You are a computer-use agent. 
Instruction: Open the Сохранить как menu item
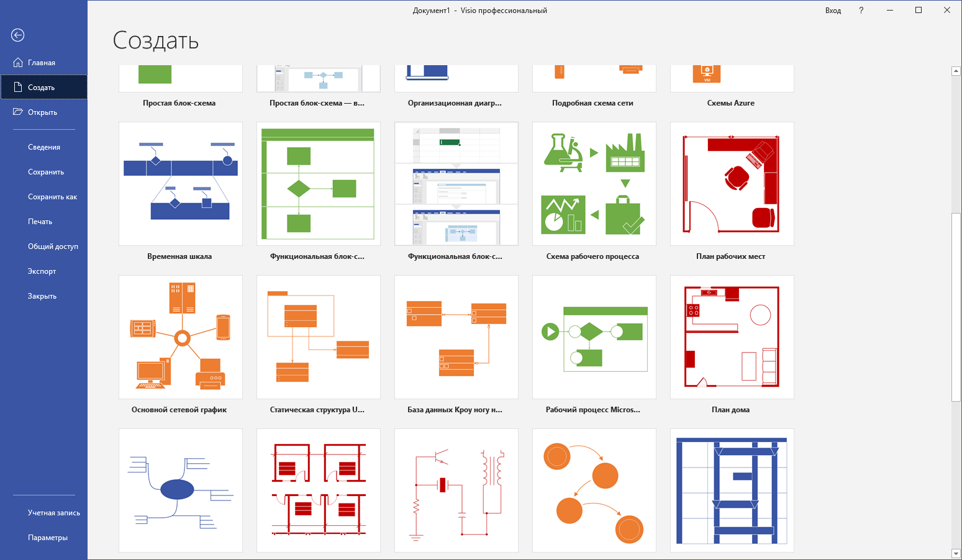[x=52, y=197]
